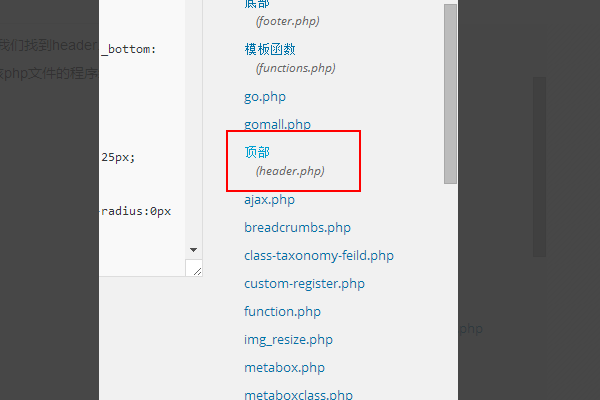
Task: Open the metabox.php file
Action: (x=284, y=368)
